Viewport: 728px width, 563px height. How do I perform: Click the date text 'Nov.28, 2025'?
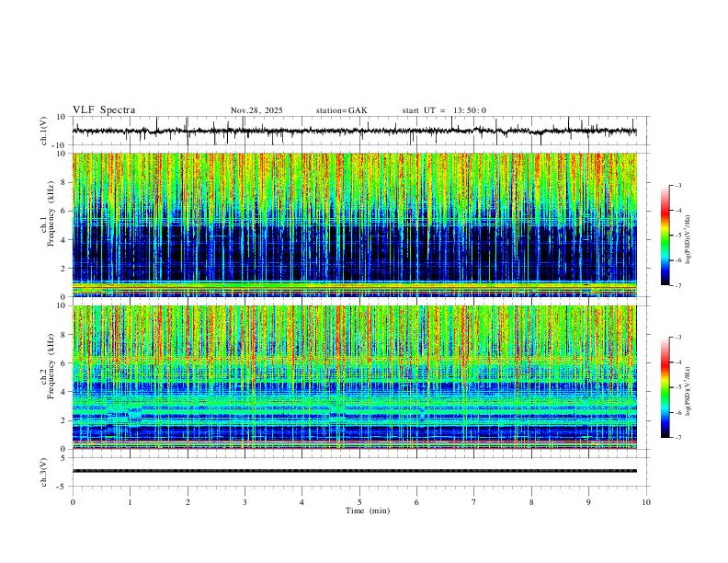(x=256, y=110)
